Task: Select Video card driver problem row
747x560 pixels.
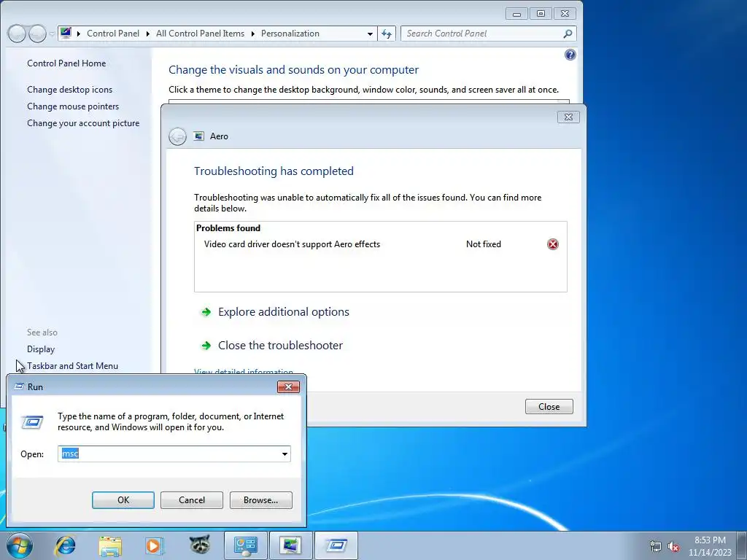Action: pyautogui.click(x=380, y=244)
